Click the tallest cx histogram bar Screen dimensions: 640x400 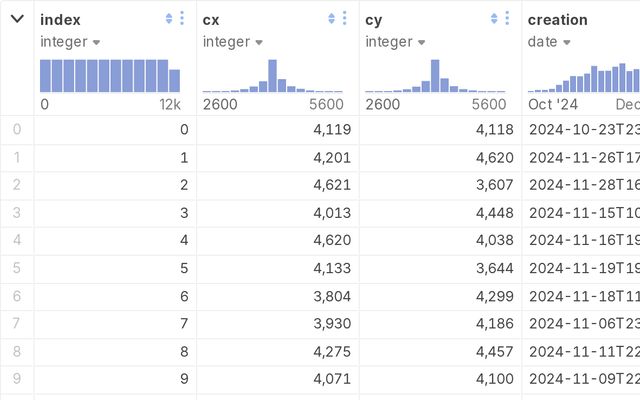(x=272, y=76)
